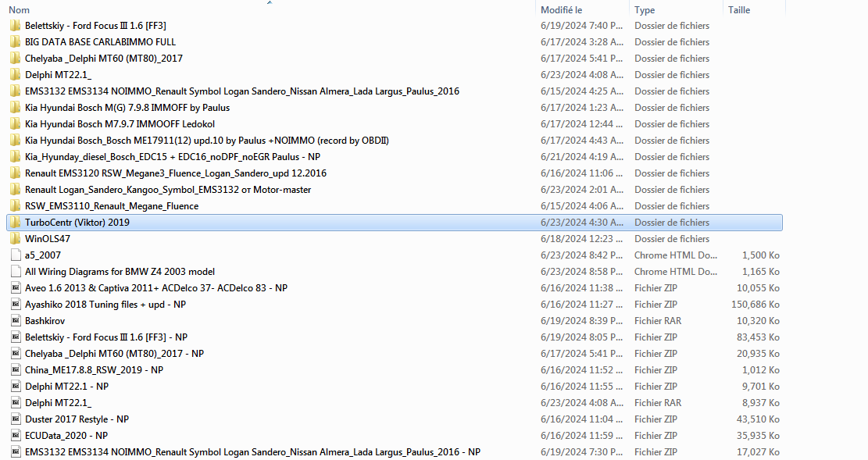
Task: Select the 6/21/2024 4:19 date cell
Action: [581, 157]
